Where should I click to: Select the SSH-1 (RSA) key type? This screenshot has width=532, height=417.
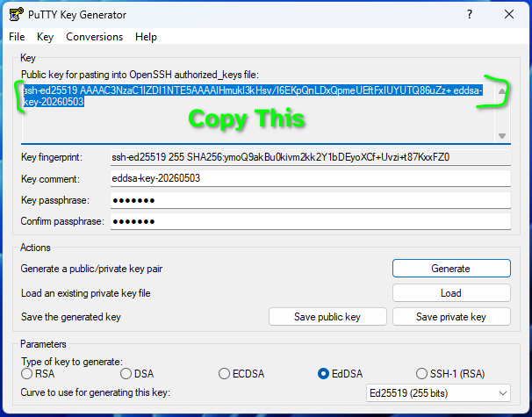pos(450,374)
